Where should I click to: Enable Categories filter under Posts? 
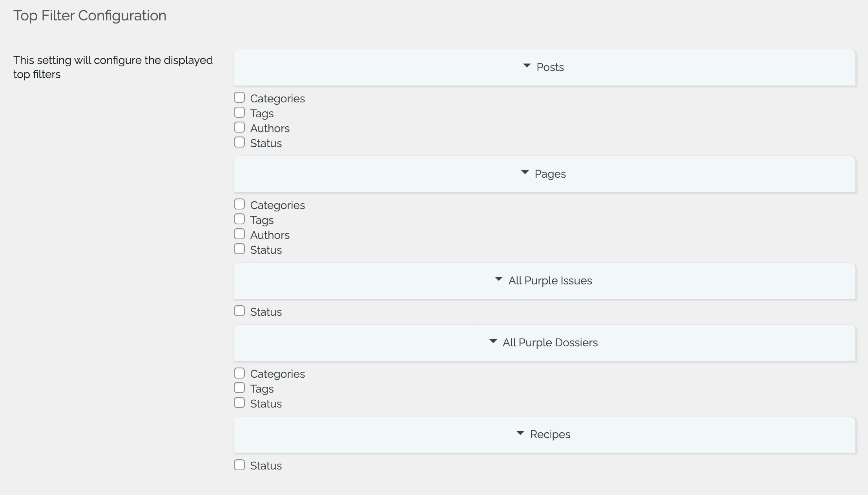(239, 97)
